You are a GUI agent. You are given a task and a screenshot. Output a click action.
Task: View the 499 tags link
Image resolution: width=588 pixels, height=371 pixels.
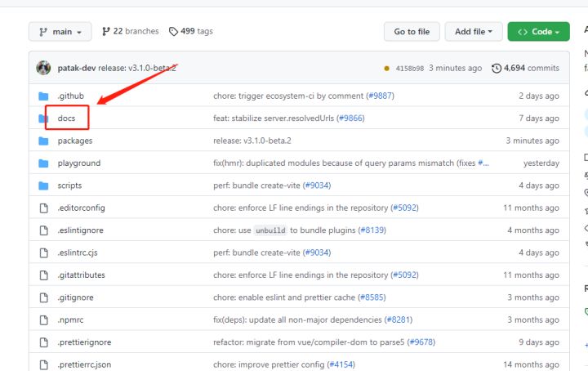[191, 31]
